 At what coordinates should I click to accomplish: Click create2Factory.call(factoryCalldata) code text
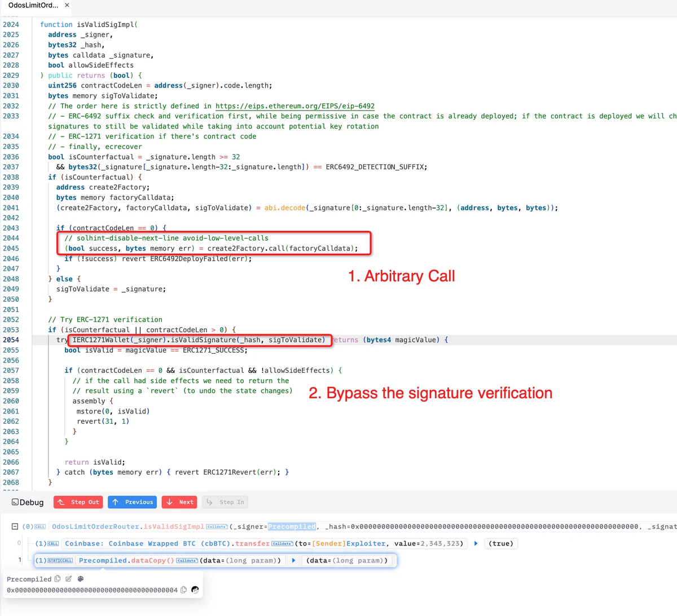tap(280, 249)
